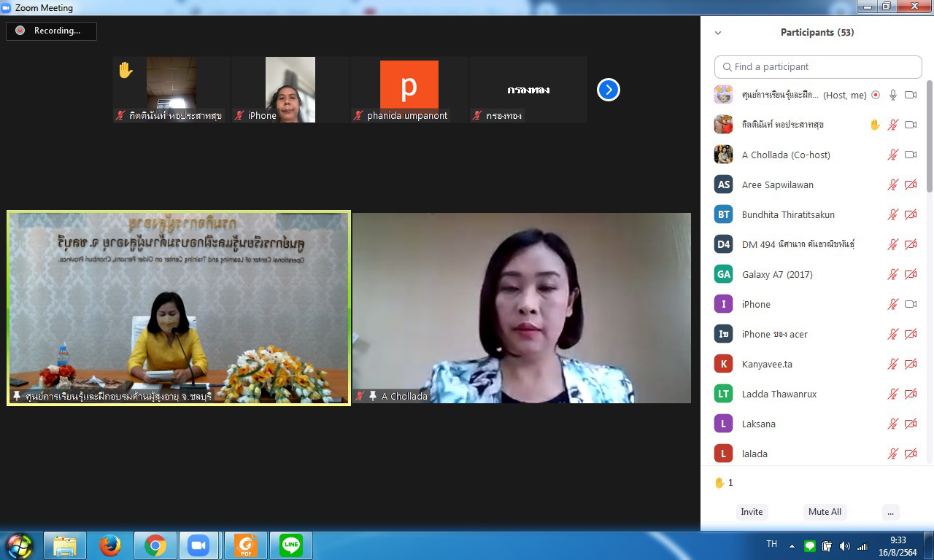The image size is (934, 560).
Task: Open the more options (...) button
Action: tap(890, 512)
